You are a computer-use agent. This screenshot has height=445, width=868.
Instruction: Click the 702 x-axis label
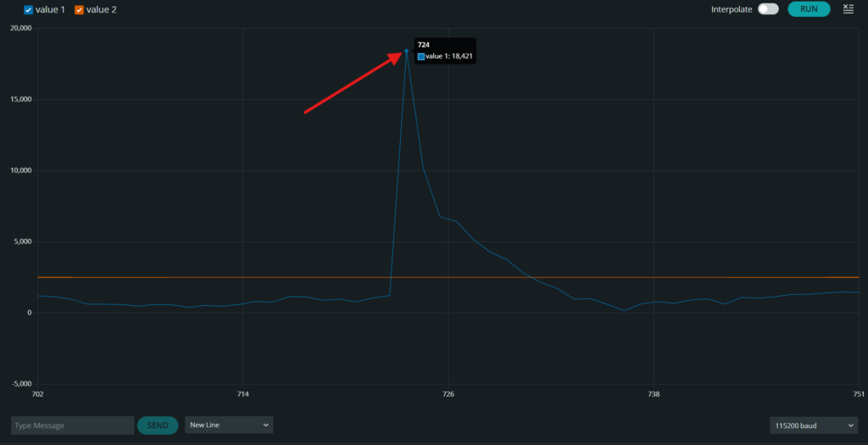pyautogui.click(x=37, y=394)
